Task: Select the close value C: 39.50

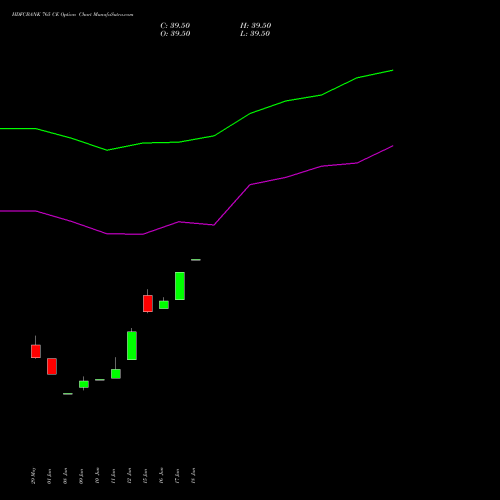Action: 175,26
